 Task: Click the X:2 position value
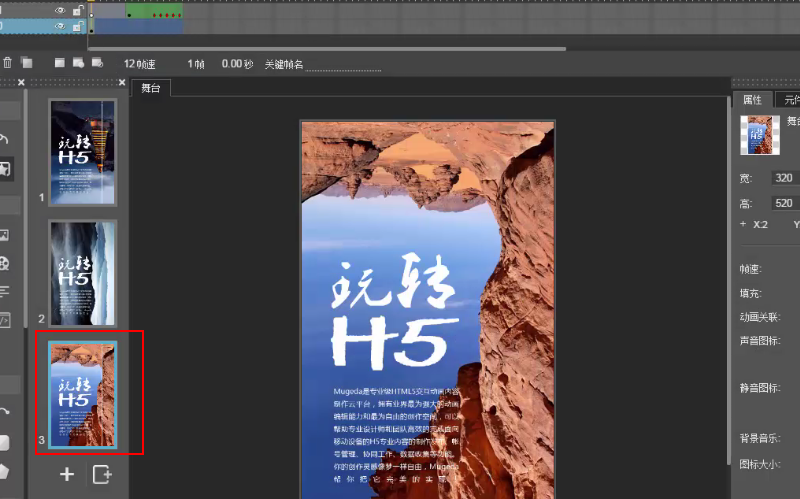coord(760,224)
